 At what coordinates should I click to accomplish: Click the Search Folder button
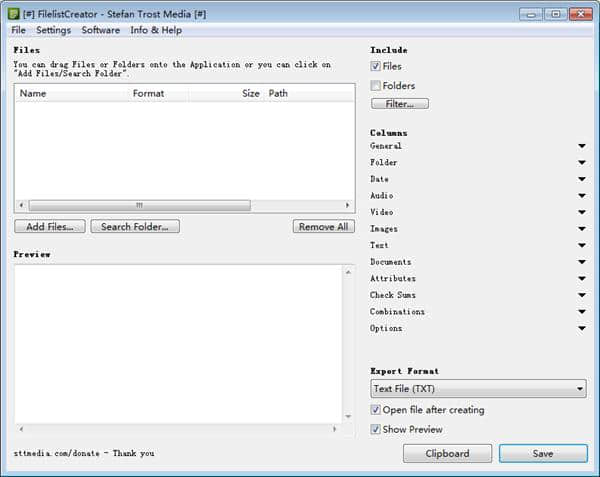(x=135, y=227)
